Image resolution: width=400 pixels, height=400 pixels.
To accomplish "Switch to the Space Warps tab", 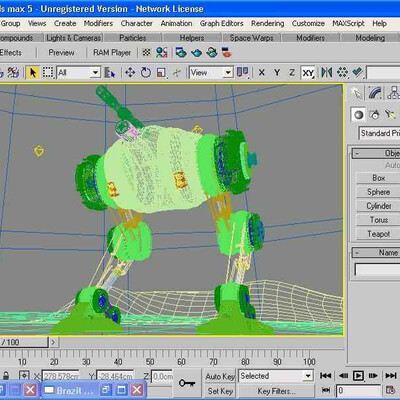I will point(251,38).
